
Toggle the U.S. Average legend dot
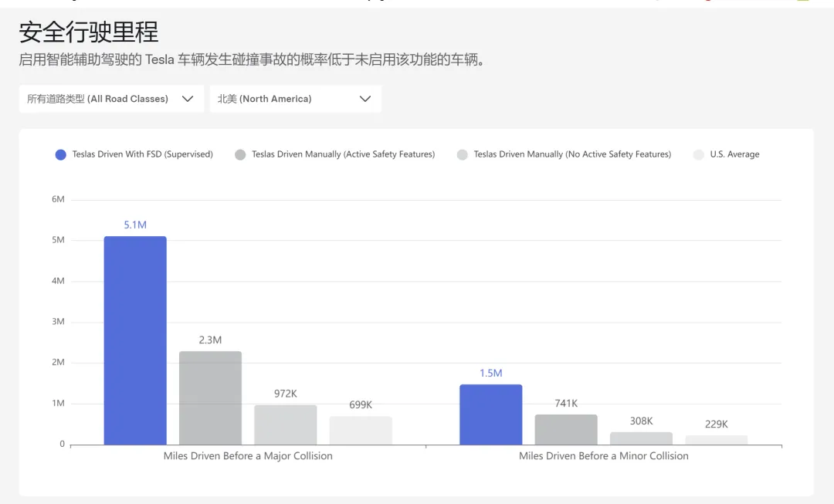coord(698,154)
